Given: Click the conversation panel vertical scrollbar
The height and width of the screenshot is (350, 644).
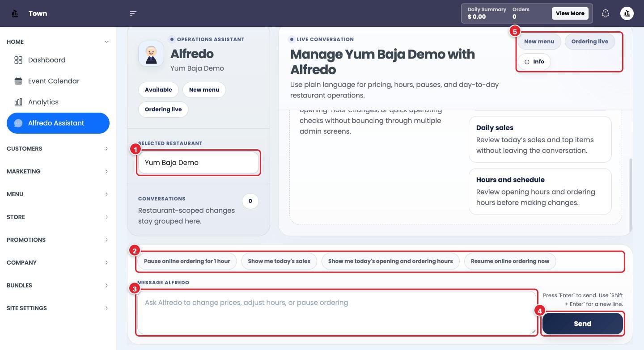Looking at the screenshot, I should [x=631, y=194].
